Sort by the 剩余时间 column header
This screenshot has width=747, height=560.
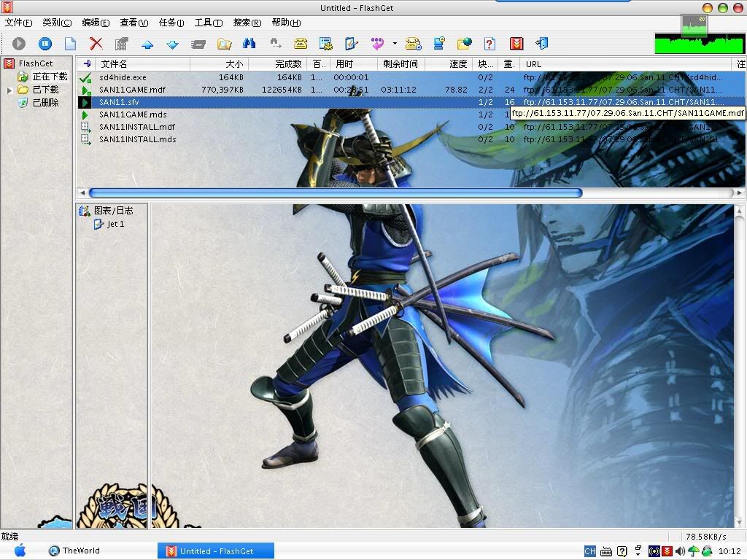(x=401, y=64)
